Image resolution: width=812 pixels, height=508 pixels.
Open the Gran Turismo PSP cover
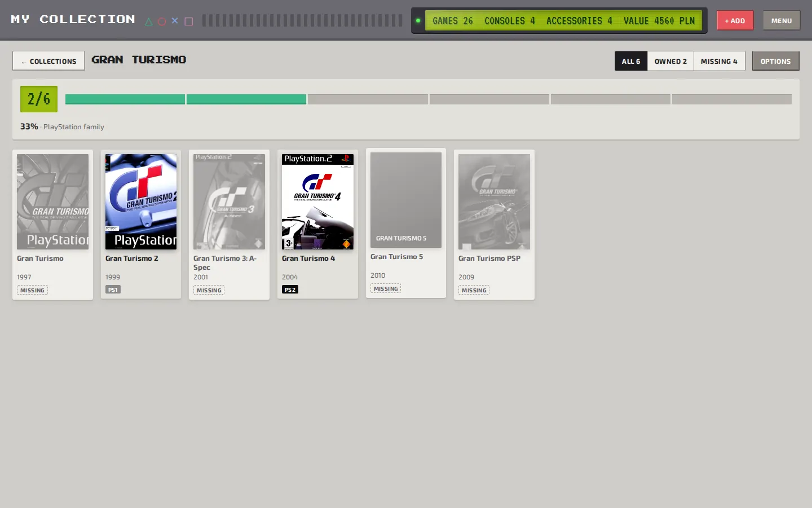coord(494,202)
